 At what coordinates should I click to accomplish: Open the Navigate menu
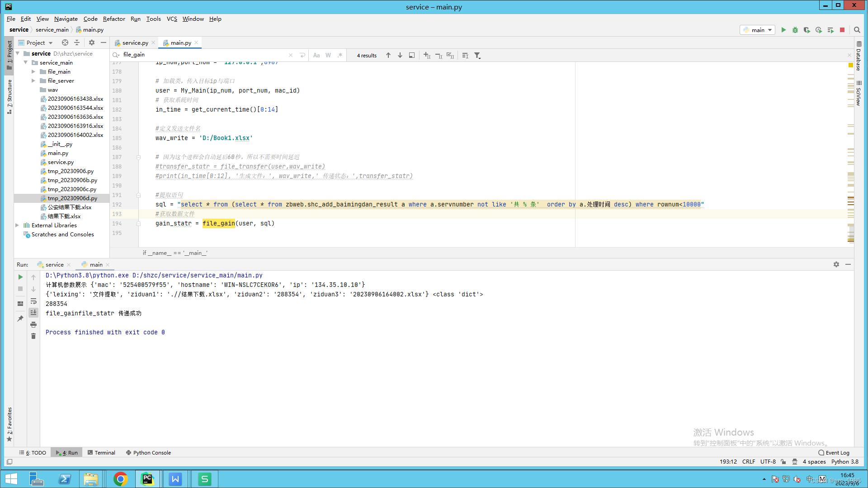[x=66, y=19]
